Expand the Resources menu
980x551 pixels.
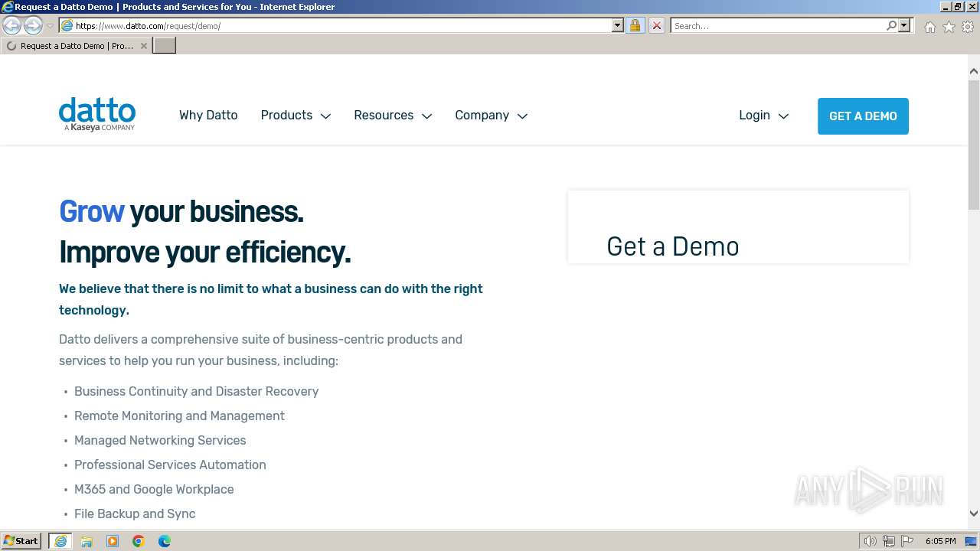pyautogui.click(x=393, y=115)
